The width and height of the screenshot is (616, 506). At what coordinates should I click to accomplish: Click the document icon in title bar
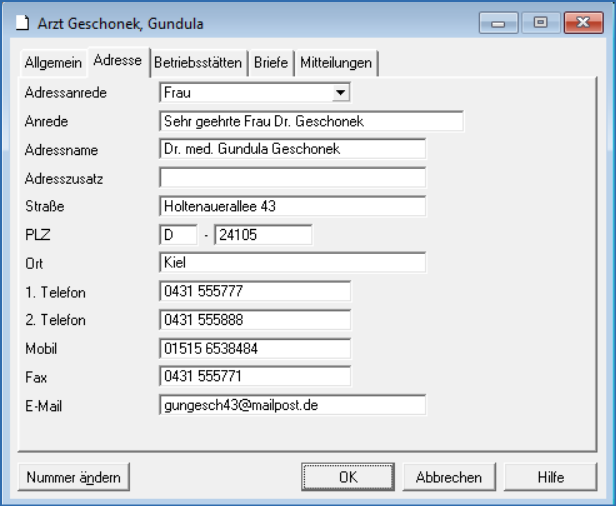[22, 23]
